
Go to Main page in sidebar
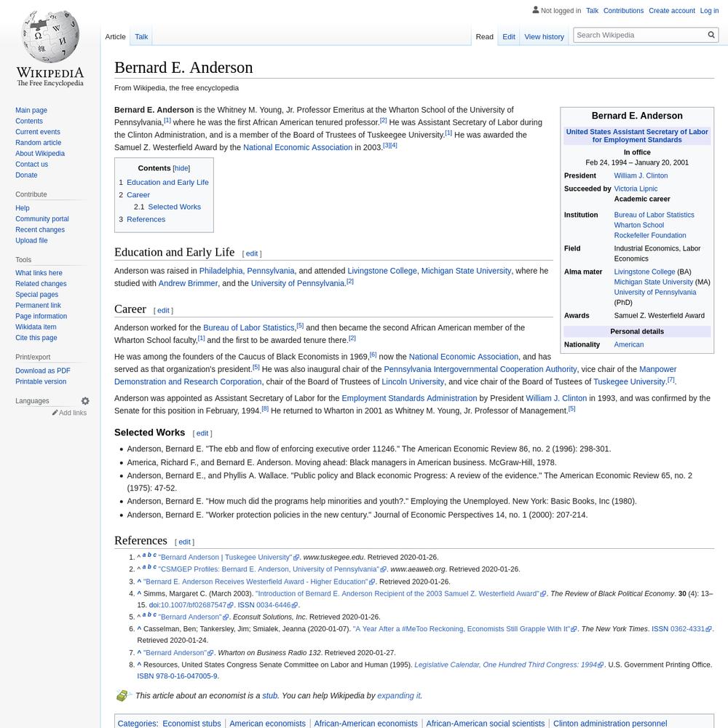coord(31,110)
